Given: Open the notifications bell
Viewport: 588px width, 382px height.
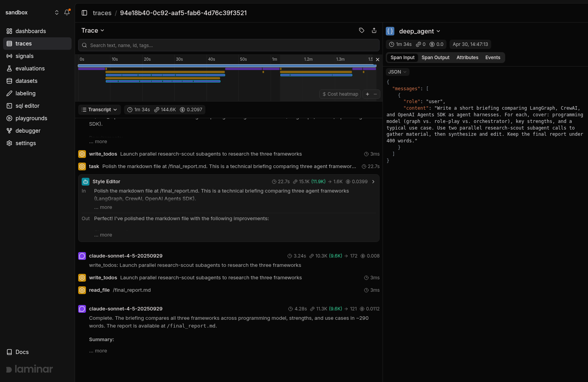Looking at the screenshot, I should 67,12.
